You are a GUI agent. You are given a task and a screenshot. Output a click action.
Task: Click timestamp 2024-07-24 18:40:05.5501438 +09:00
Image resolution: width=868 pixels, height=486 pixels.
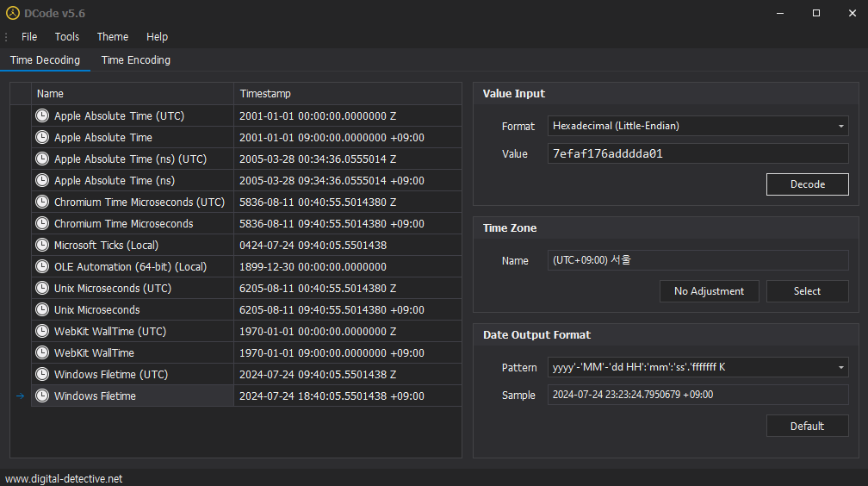click(x=332, y=396)
